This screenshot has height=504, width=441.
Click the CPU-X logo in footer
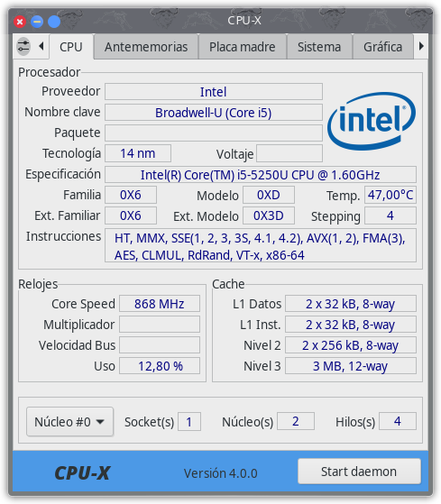coord(82,473)
